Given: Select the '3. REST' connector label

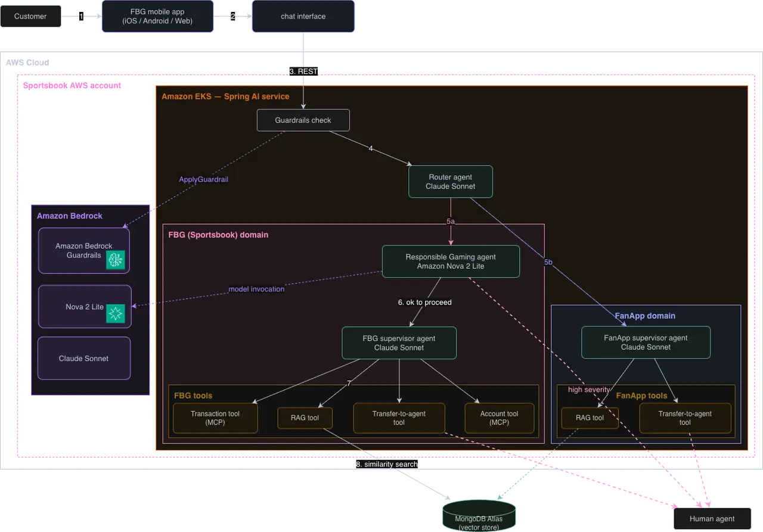Looking at the screenshot, I should pos(303,71).
